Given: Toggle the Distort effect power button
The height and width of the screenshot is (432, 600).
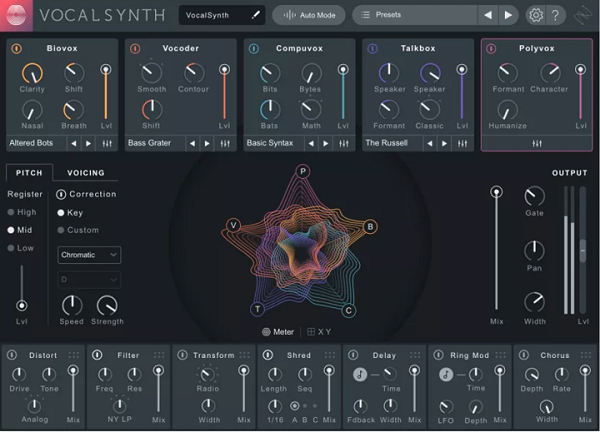Looking at the screenshot, I should tap(12, 355).
